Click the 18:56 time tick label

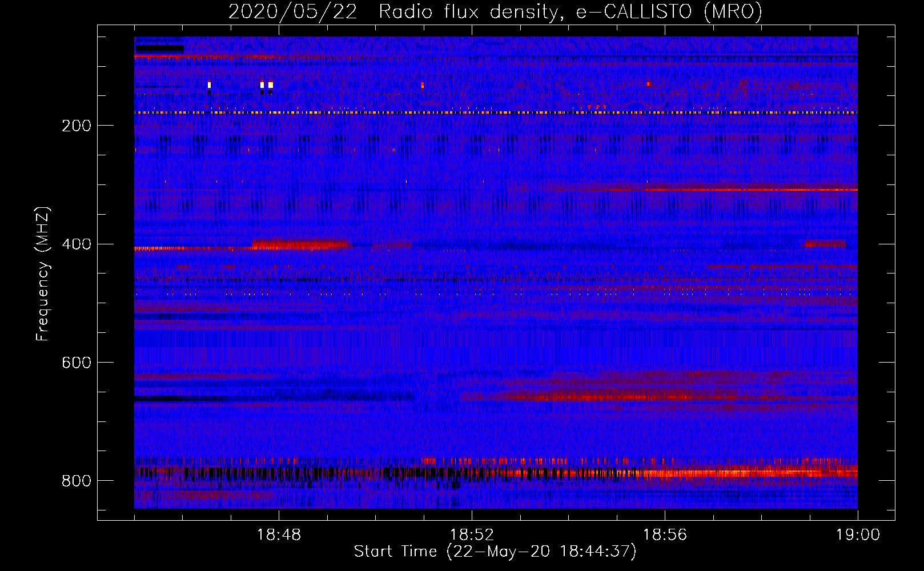[x=665, y=535]
